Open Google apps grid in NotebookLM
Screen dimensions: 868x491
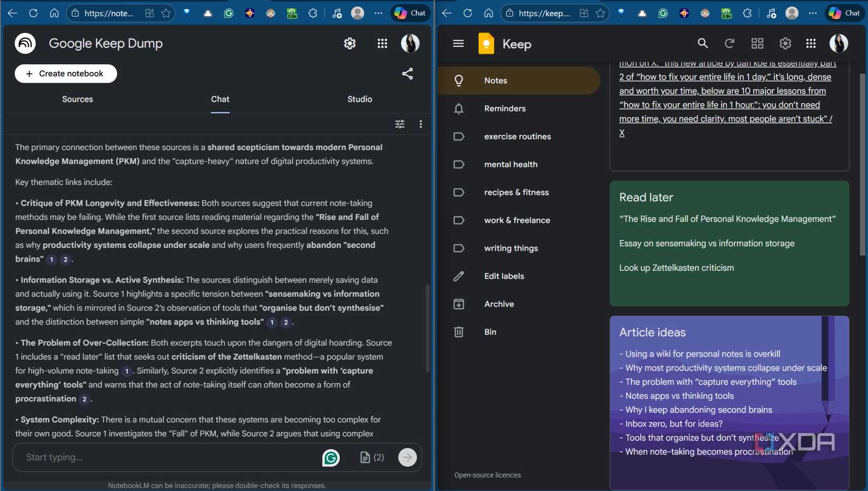click(382, 44)
